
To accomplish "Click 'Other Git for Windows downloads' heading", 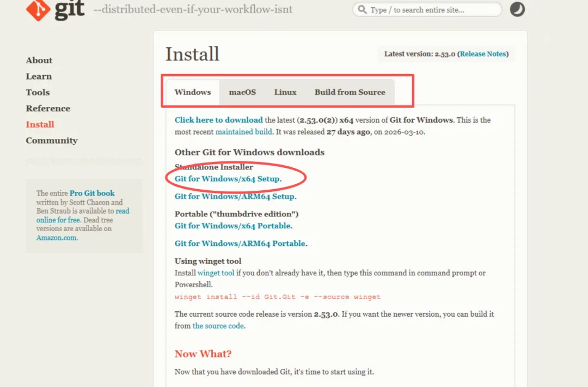I will click(249, 153).
